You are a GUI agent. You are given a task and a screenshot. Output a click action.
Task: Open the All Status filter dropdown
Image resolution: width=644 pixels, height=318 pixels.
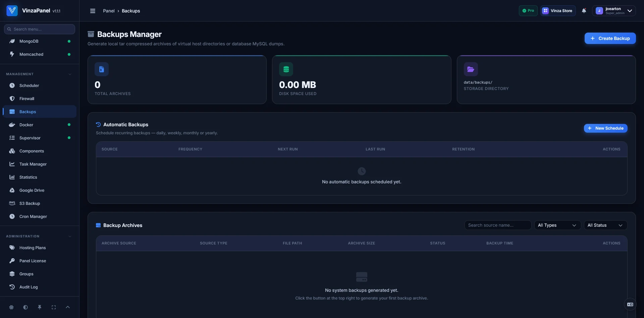[605, 225]
